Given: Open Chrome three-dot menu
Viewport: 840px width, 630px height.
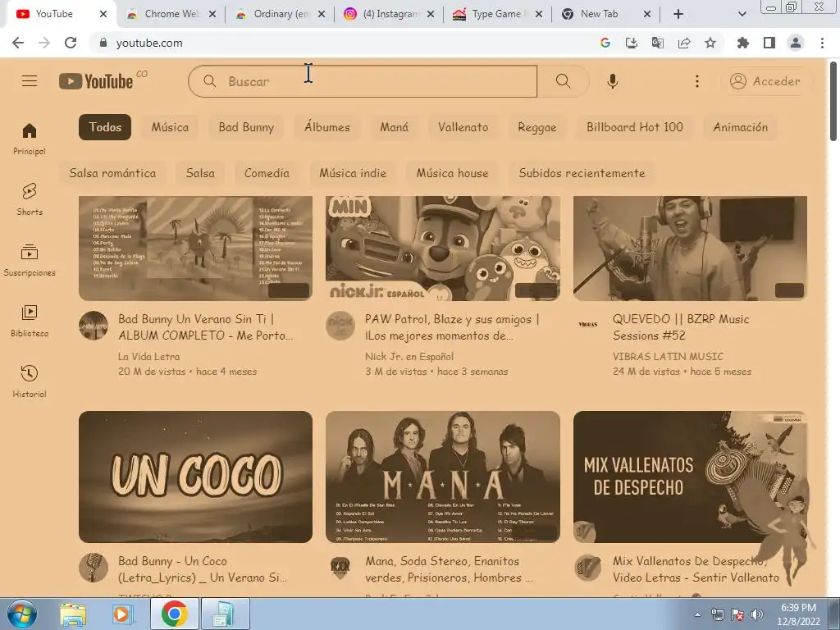Looking at the screenshot, I should [x=822, y=43].
